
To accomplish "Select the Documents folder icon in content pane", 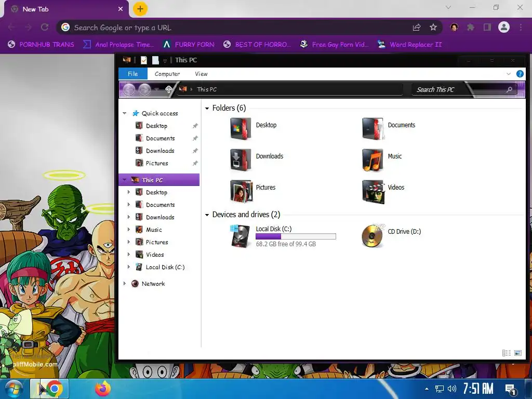I will click(x=373, y=129).
